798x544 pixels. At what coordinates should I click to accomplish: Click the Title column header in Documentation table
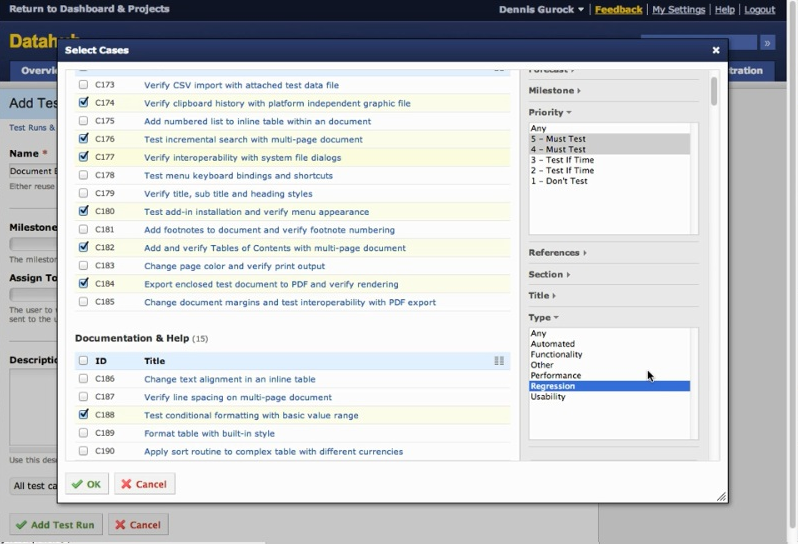pos(154,361)
